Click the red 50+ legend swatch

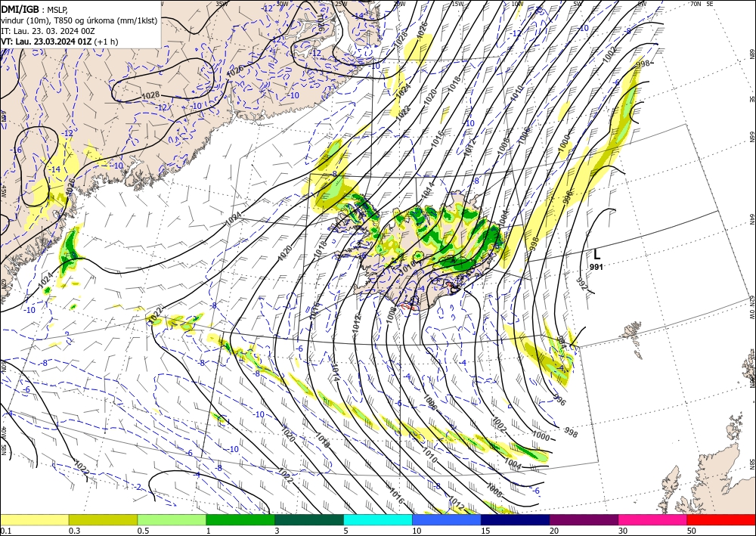721,519
